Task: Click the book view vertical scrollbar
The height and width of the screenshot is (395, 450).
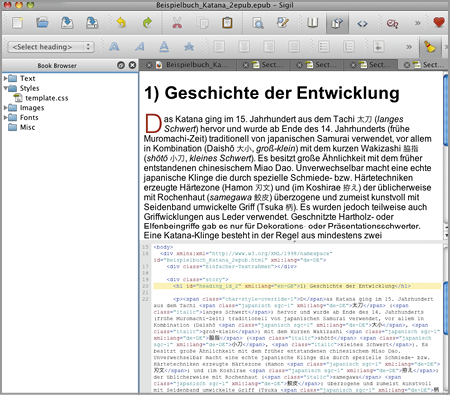Action: [x=446, y=110]
